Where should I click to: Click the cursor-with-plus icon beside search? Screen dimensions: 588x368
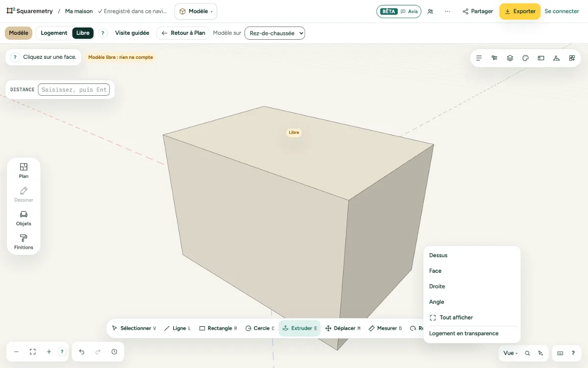(540, 353)
